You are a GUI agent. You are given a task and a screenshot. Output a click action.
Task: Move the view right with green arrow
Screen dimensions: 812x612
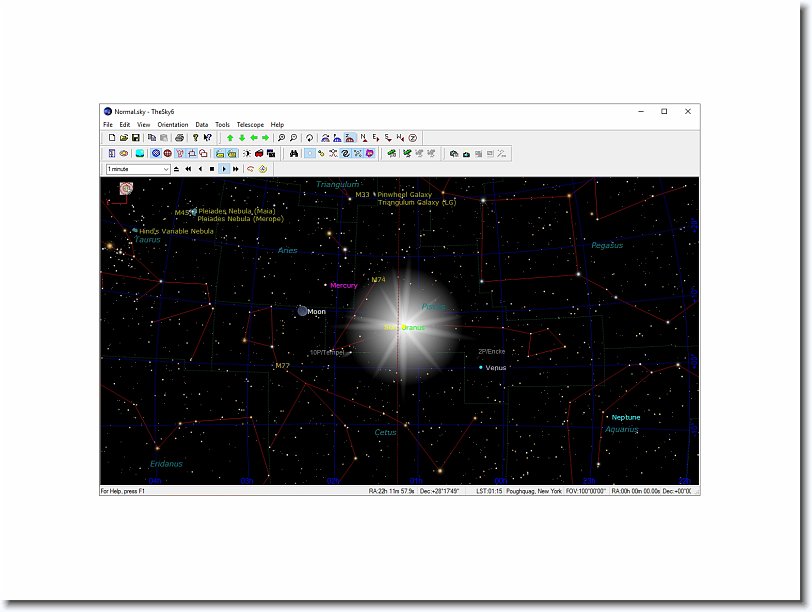click(266, 138)
